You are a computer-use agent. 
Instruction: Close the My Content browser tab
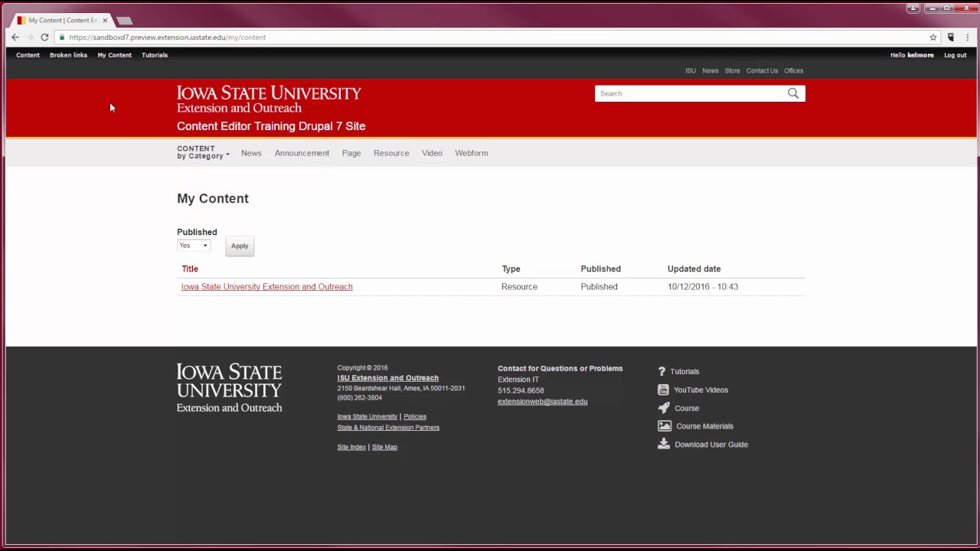click(105, 21)
